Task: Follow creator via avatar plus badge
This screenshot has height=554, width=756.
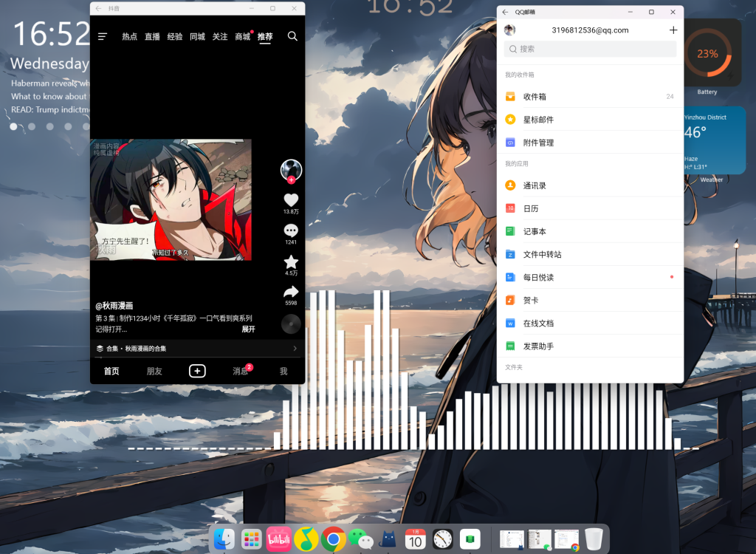Action: click(x=291, y=179)
